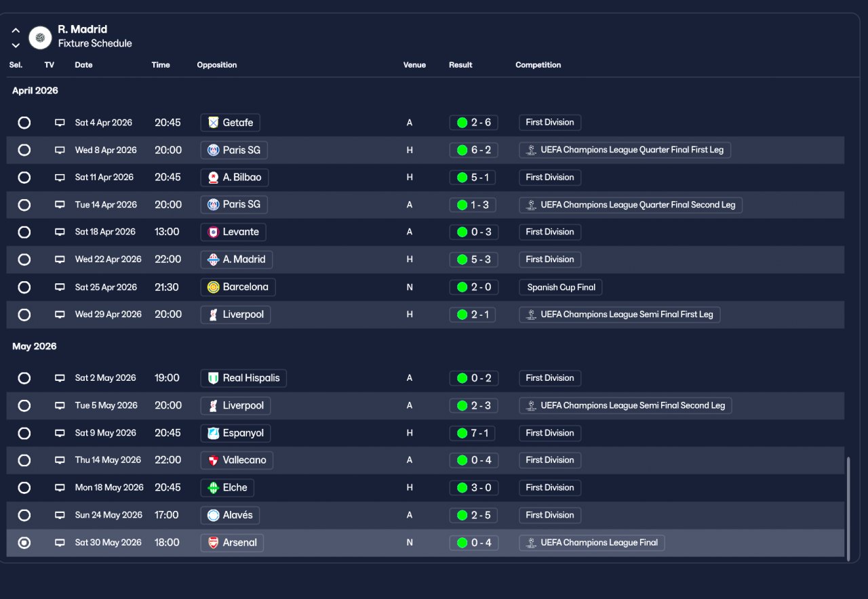The image size is (868, 599).
Task: Go to next club with the down chevron
Action: click(16, 45)
